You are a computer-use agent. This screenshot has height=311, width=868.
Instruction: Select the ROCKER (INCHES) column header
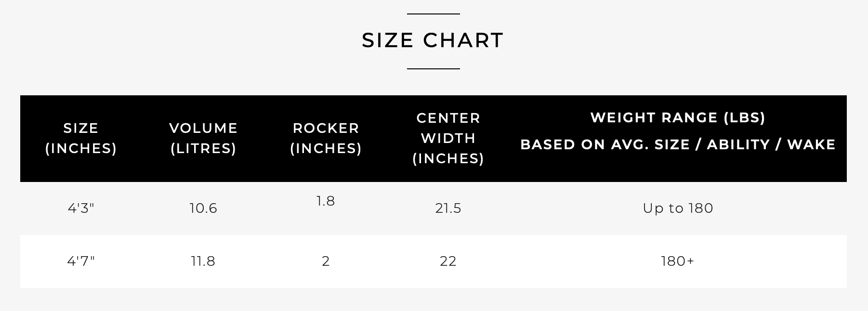pos(326,138)
